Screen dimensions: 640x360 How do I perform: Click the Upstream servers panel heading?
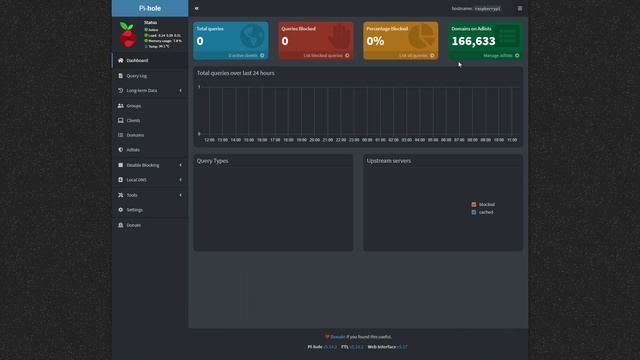(389, 161)
